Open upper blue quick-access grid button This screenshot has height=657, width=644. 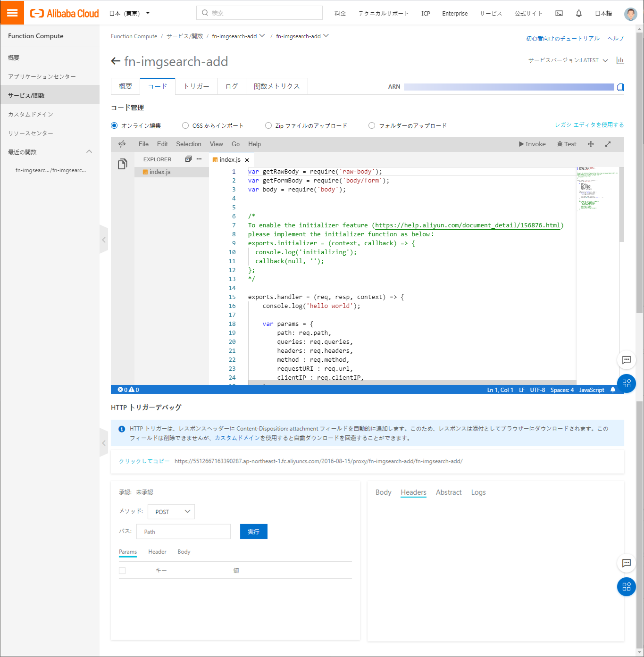click(627, 383)
